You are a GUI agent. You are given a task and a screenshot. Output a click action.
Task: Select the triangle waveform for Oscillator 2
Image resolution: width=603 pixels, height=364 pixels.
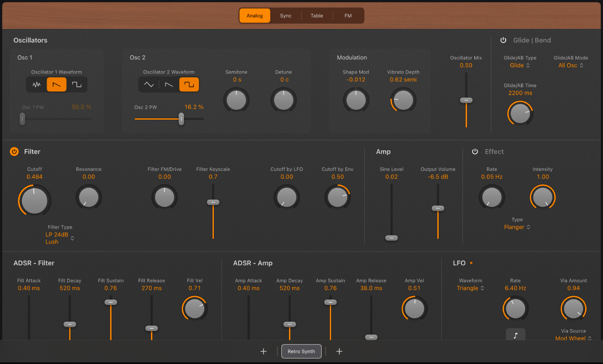point(148,84)
